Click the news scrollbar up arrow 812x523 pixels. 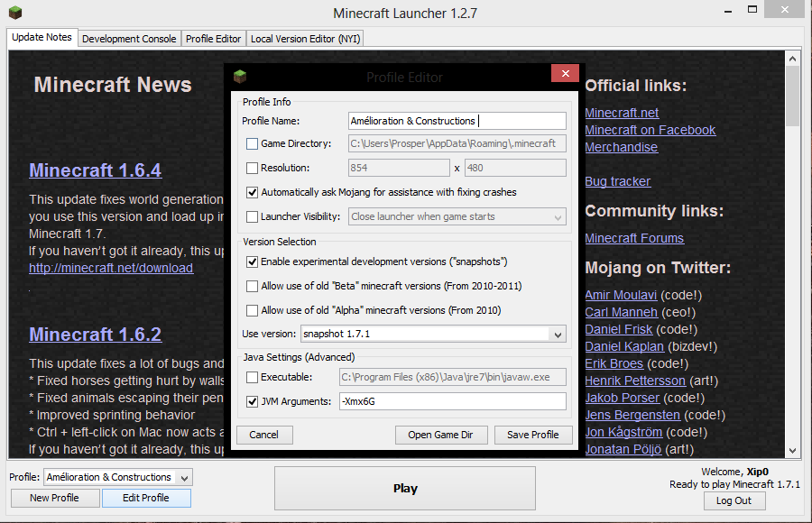click(x=792, y=59)
